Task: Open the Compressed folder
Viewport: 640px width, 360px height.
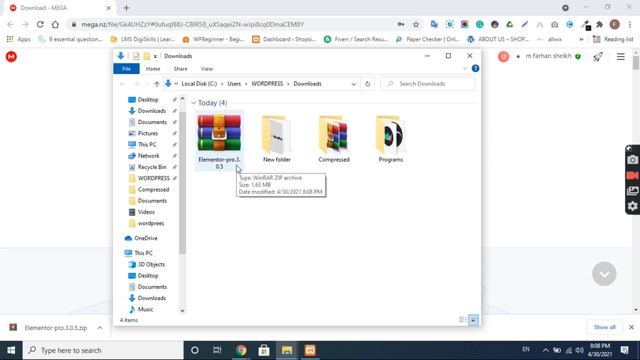Action: [x=334, y=139]
